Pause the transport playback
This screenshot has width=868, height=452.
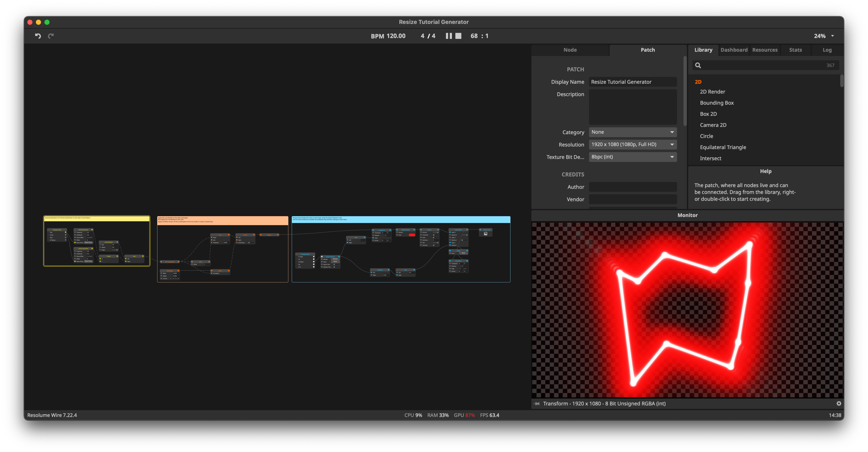pyautogui.click(x=449, y=36)
